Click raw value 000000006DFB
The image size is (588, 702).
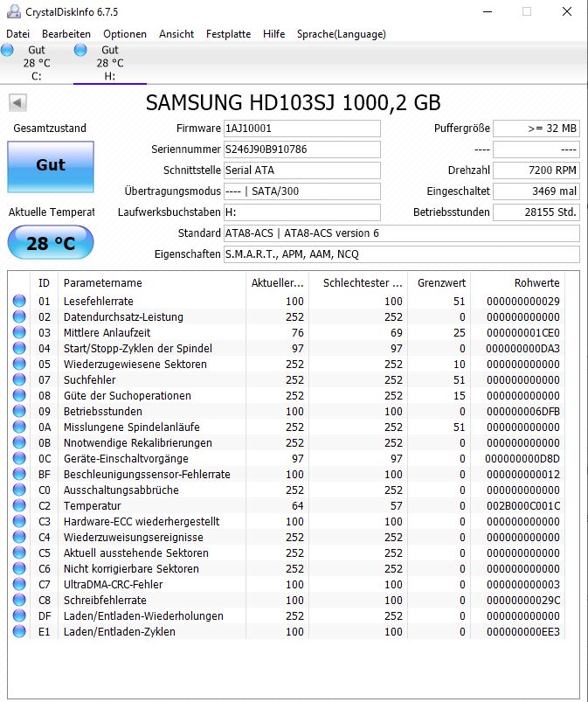coord(523,412)
